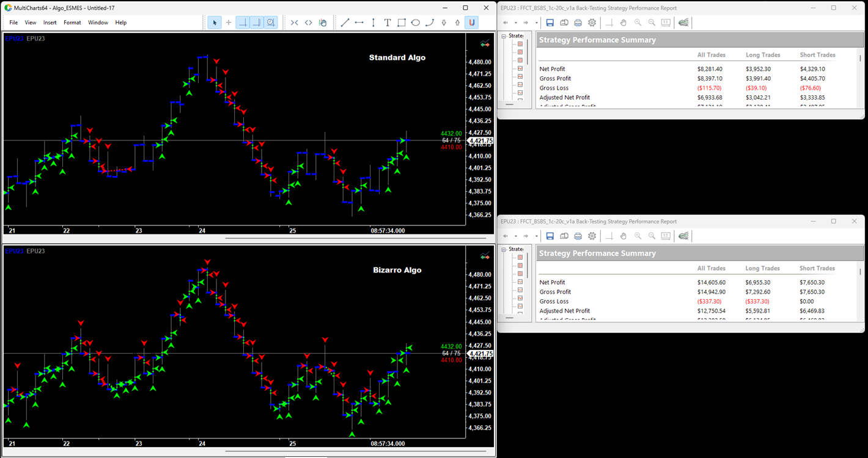
Task: Open forward-history dropdown in upper report
Action: 536,23
